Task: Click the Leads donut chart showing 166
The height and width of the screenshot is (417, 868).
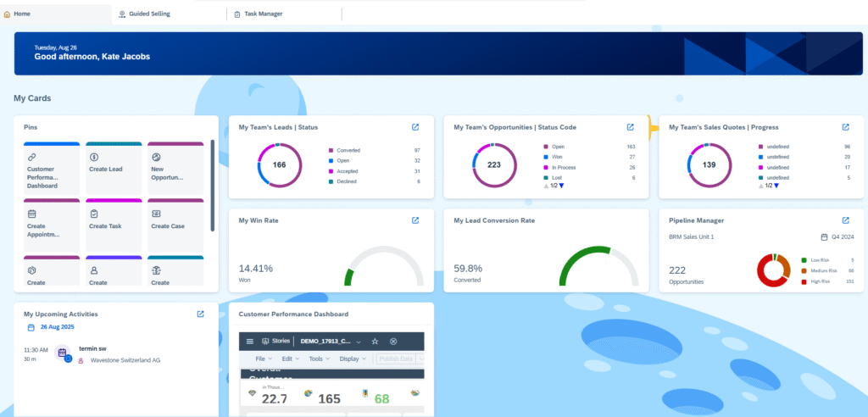Action: pyautogui.click(x=280, y=165)
